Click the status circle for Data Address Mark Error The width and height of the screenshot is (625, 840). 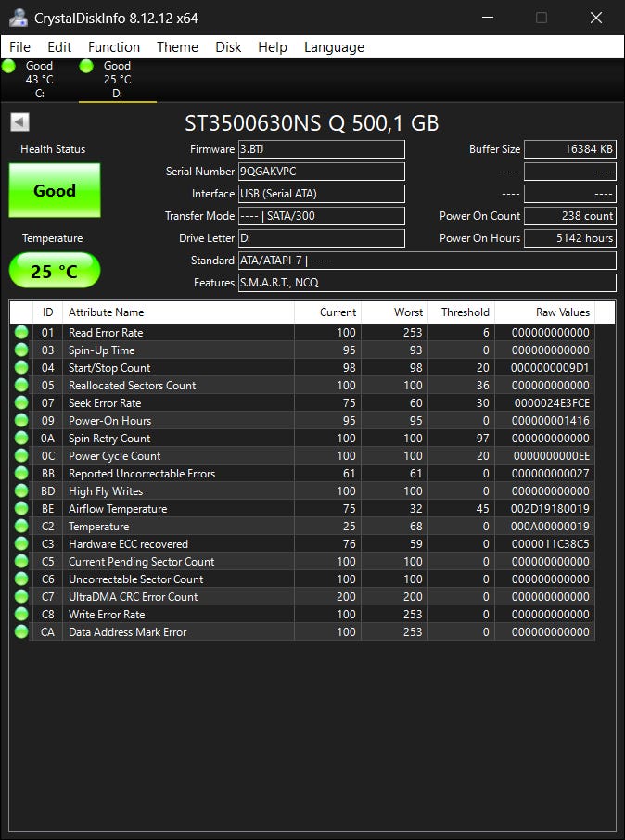21,631
